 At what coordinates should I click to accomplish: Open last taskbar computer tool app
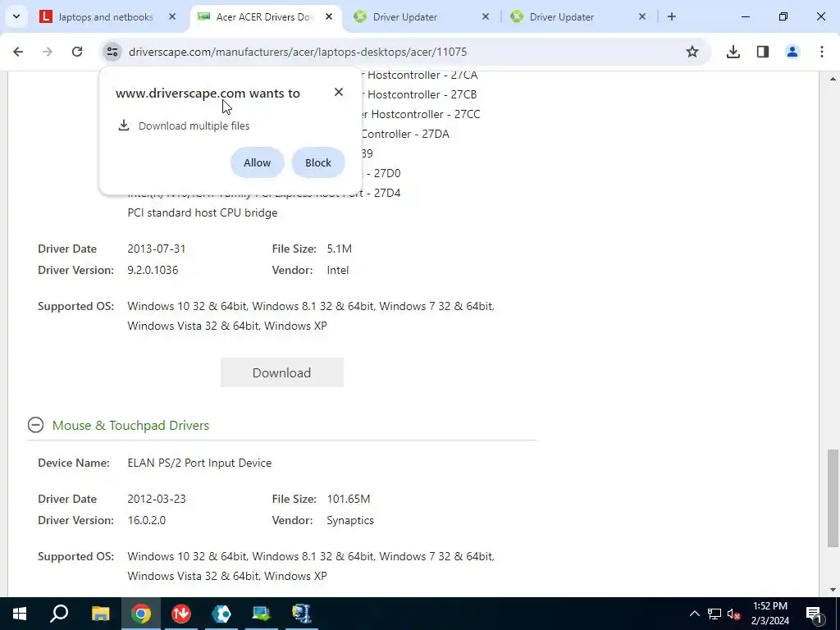coord(302,614)
